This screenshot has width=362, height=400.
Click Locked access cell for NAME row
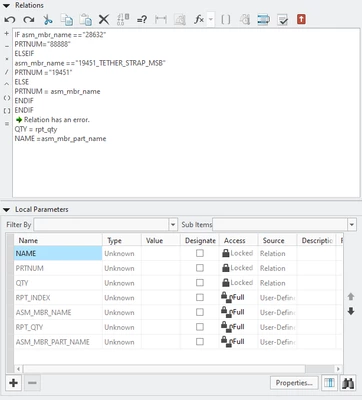(238, 253)
